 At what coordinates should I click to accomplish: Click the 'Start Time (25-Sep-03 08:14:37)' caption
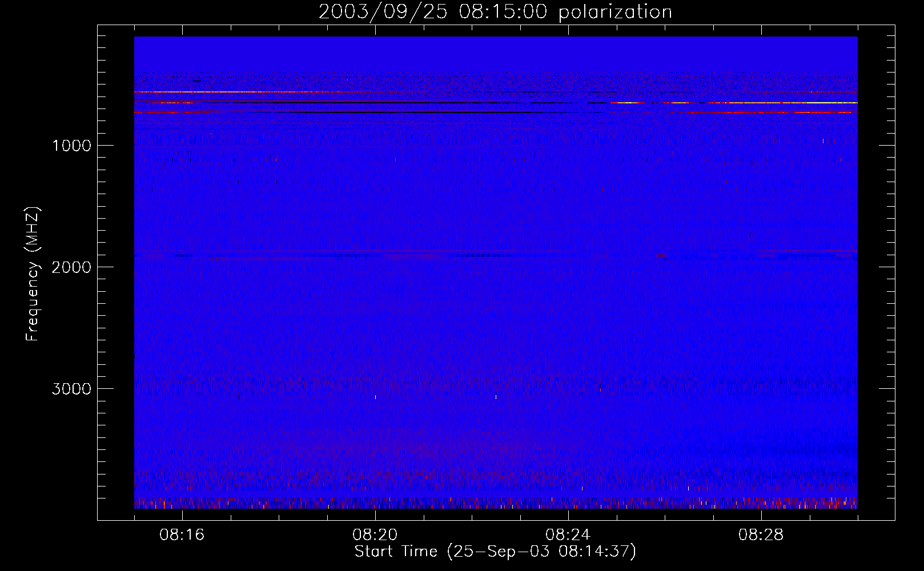tap(495, 552)
